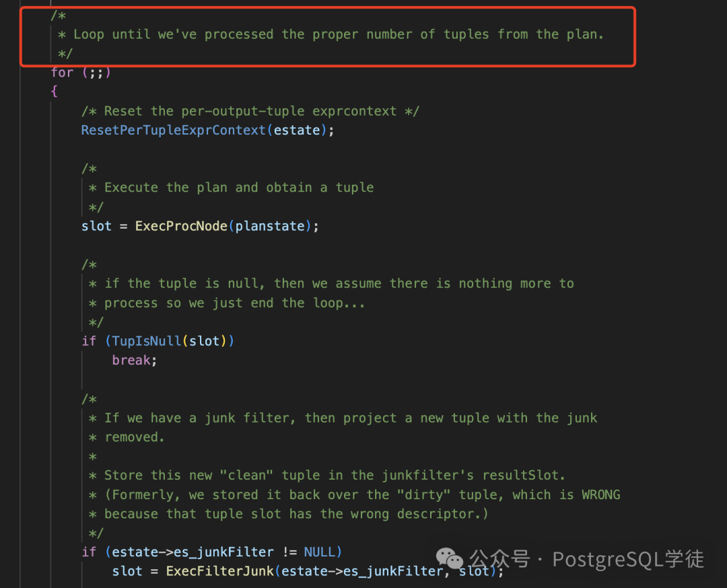This screenshot has height=588, width=727.
Task: Click the 'estate' argument in ResetPerTupleExprContext
Action: (x=297, y=131)
